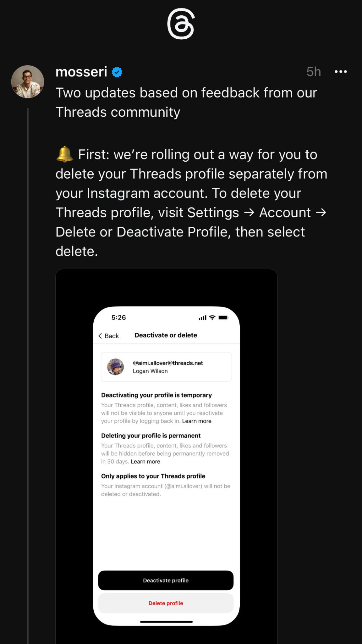Open the mosseri username link
Screen dimensions: 362x644
coord(81,72)
